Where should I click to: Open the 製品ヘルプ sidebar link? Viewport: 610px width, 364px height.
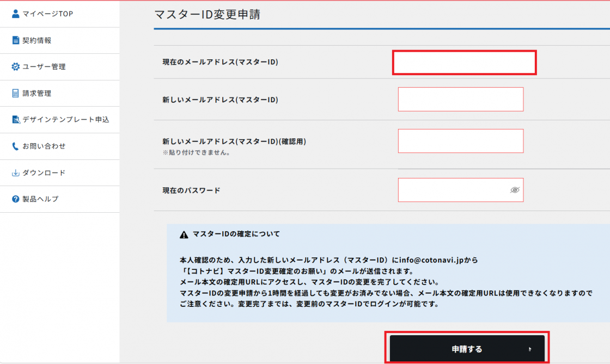tap(40, 199)
